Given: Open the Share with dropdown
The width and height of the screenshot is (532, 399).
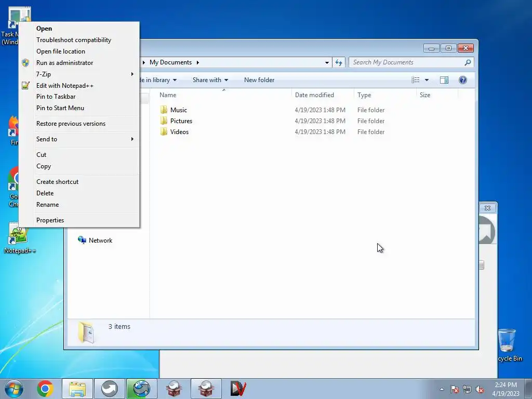Looking at the screenshot, I should [210, 80].
